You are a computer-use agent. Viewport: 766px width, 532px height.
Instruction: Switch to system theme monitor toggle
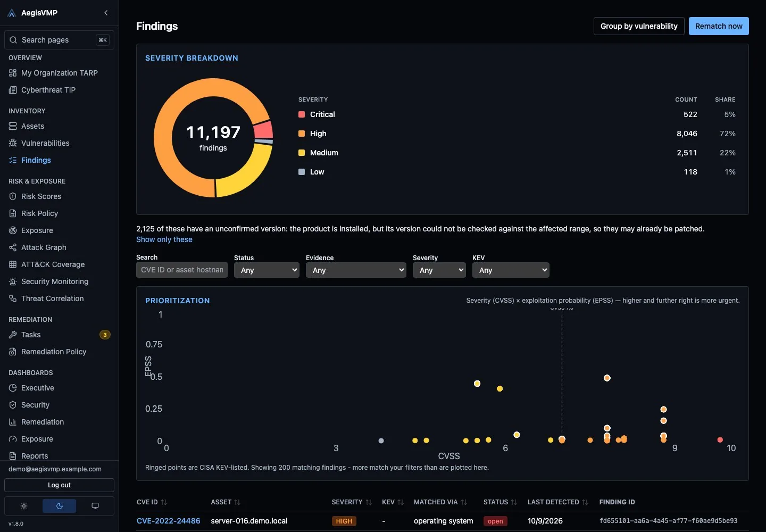pyautogui.click(x=95, y=506)
